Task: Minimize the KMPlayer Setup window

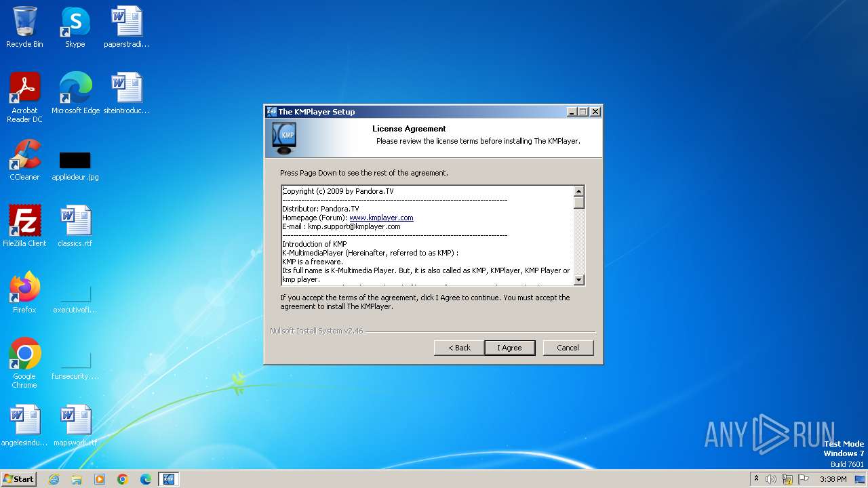Action: (571, 112)
